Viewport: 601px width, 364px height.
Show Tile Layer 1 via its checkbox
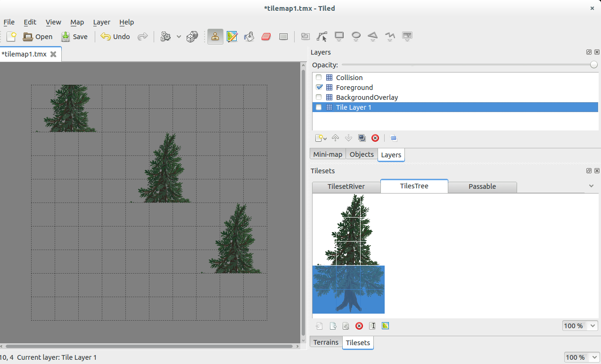click(x=319, y=107)
